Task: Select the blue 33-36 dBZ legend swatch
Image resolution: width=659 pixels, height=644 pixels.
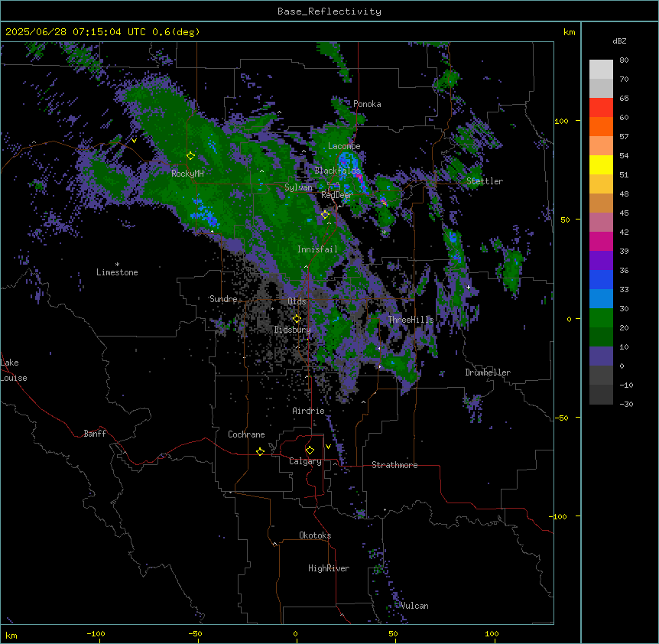Action: coord(601,279)
